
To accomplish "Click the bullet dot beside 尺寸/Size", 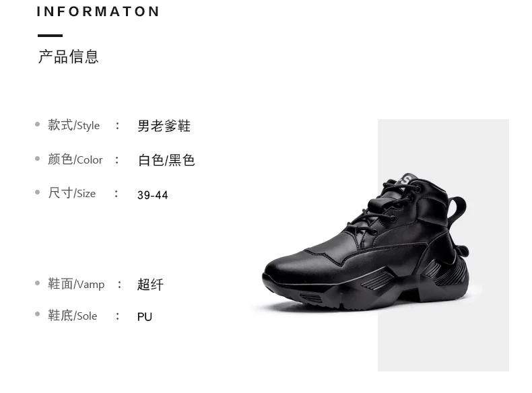I will [37, 192].
